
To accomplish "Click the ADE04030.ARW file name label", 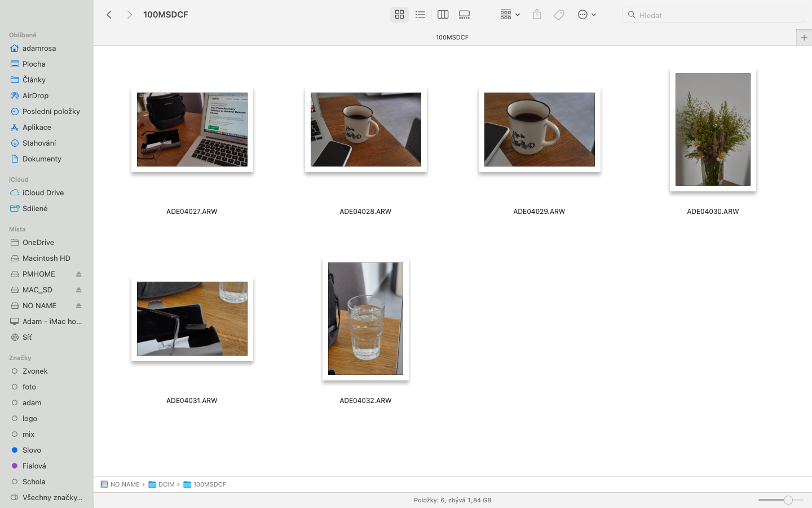I will click(713, 212).
